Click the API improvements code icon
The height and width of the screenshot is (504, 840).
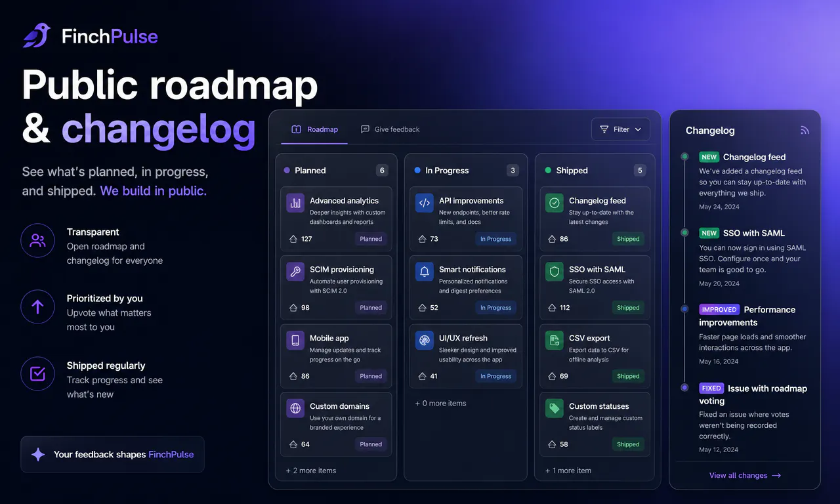click(x=425, y=203)
